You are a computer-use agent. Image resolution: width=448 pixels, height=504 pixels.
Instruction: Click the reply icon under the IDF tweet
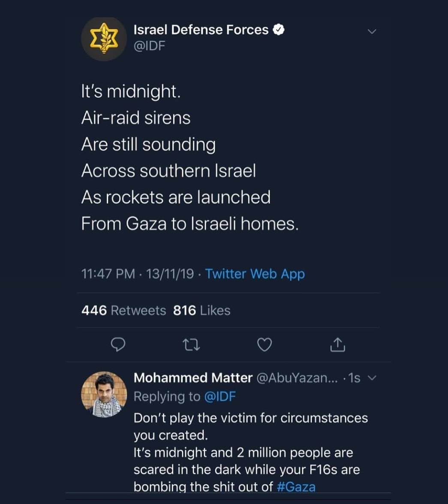[118, 344]
